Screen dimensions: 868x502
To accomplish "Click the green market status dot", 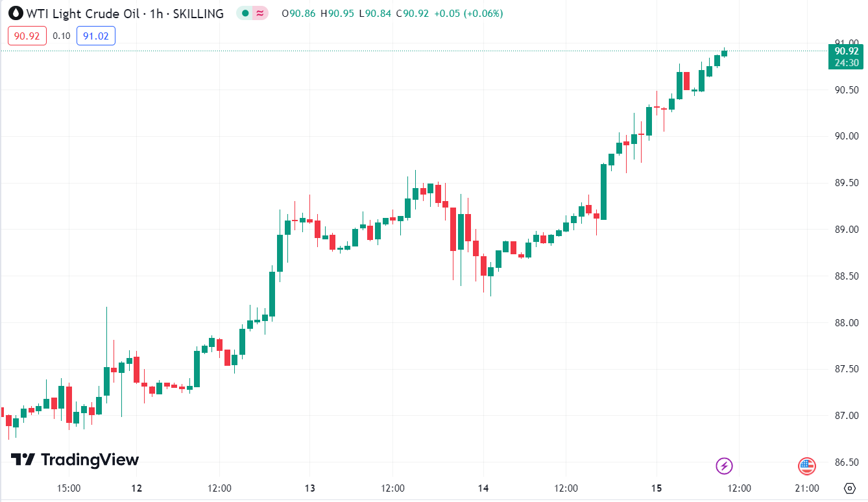I will pos(244,13).
